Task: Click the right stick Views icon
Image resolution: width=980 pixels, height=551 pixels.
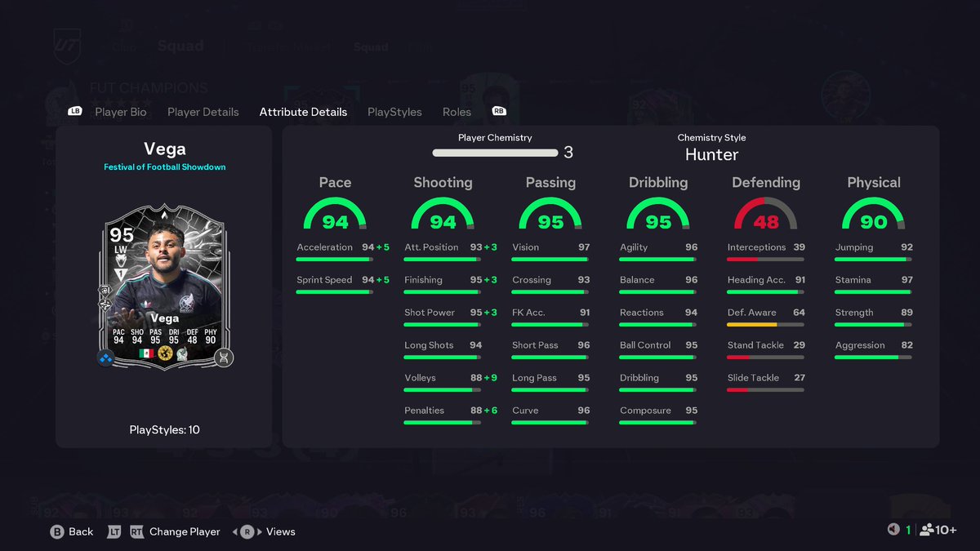Action: click(247, 531)
